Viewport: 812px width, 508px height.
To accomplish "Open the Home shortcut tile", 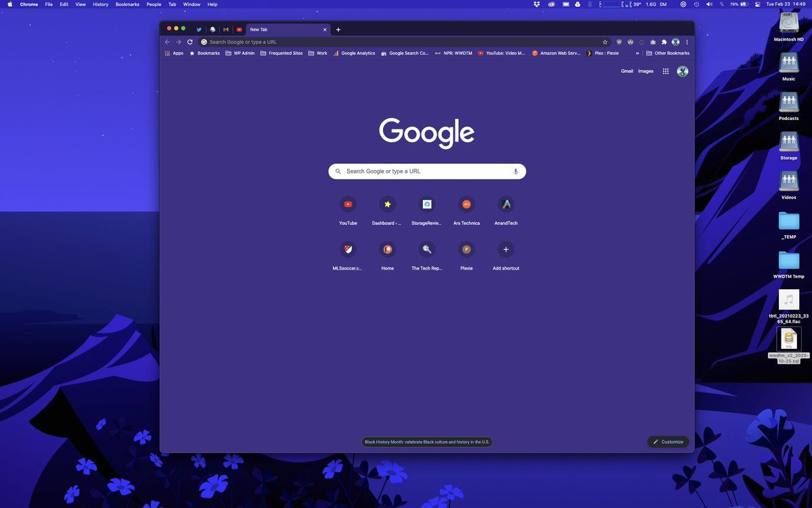I will pos(388,255).
